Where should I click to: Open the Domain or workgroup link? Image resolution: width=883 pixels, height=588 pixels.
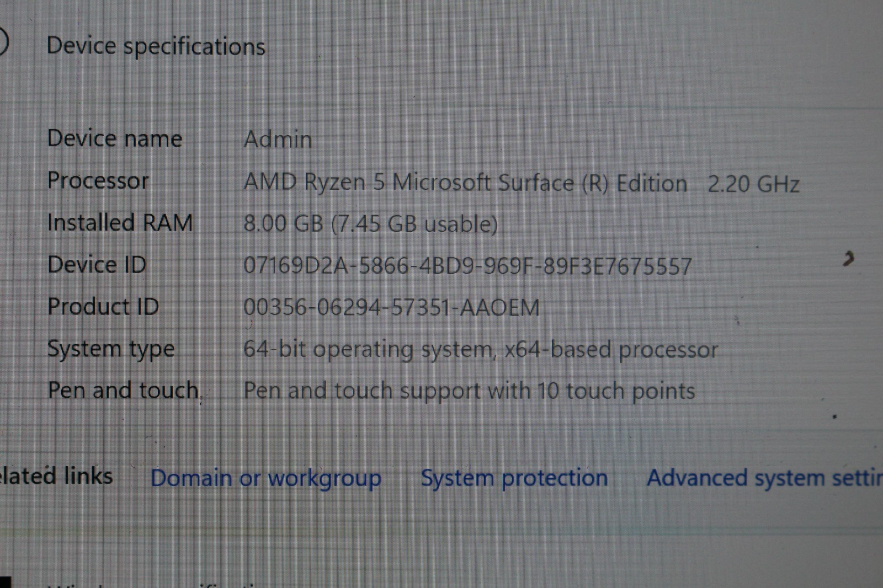[x=266, y=478]
